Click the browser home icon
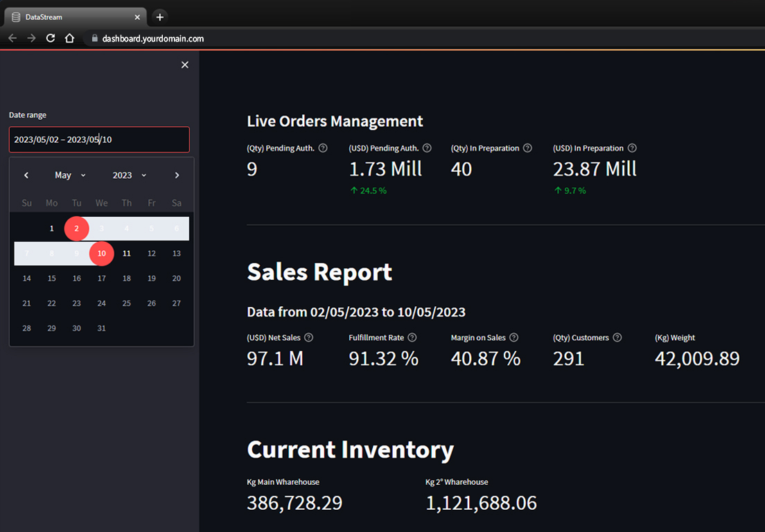Screen dimensions: 765x532 point(69,38)
